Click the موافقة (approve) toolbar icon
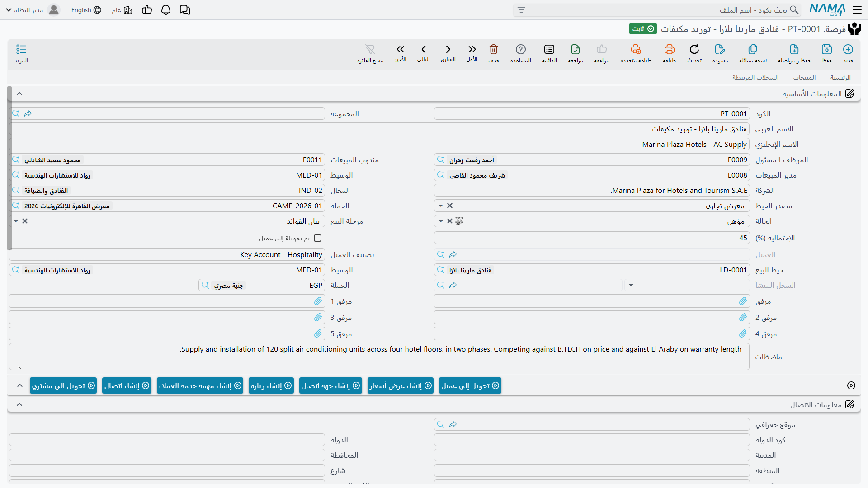This screenshot has width=868, height=488. pyautogui.click(x=602, y=53)
